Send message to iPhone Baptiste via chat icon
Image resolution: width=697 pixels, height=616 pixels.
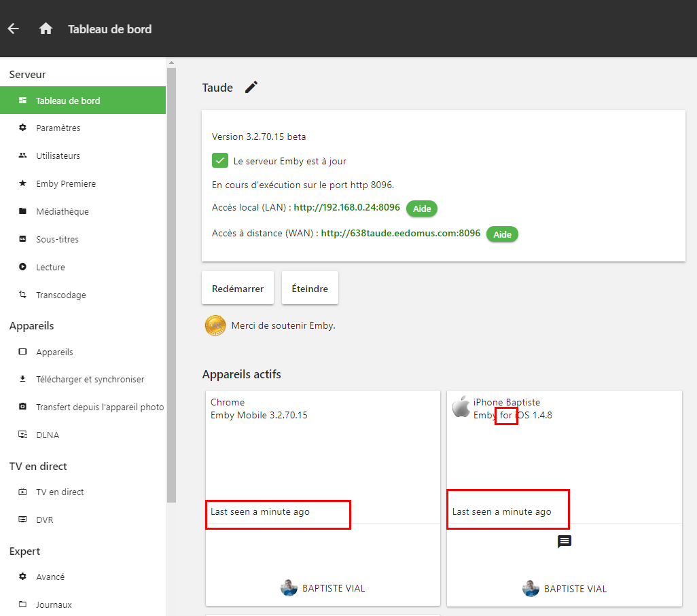coord(564,541)
